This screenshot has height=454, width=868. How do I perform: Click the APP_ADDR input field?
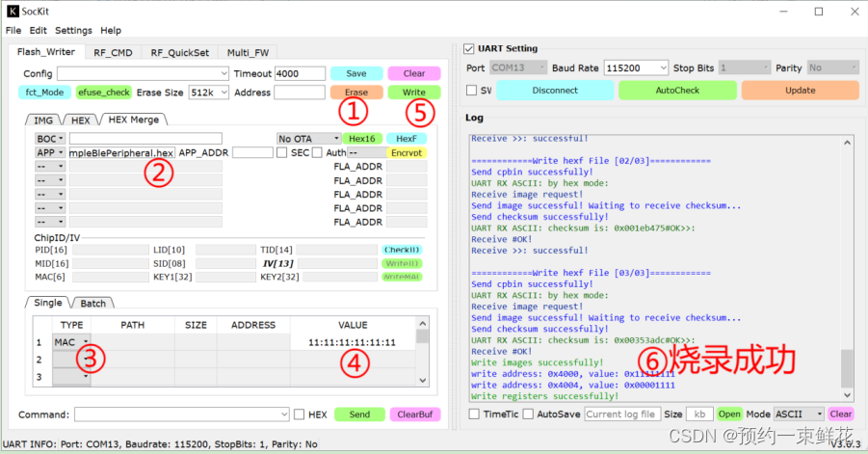[252, 152]
